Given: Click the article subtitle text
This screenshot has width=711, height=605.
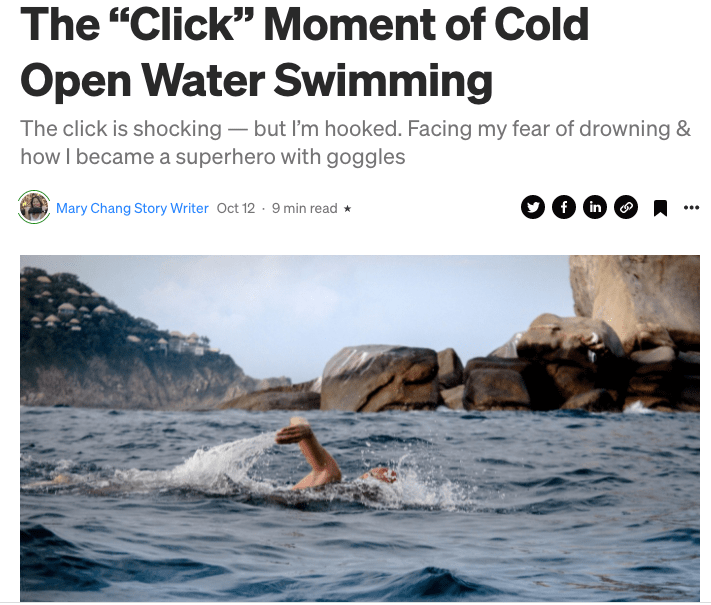Looking at the screenshot, I should (x=355, y=143).
